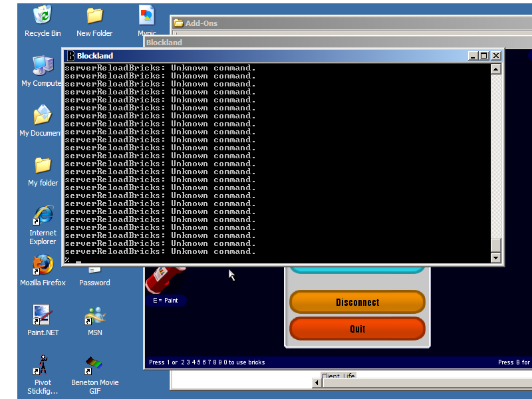Click the Add-Ons window folder icon
This screenshot has height=399, width=532.
[178, 23]
